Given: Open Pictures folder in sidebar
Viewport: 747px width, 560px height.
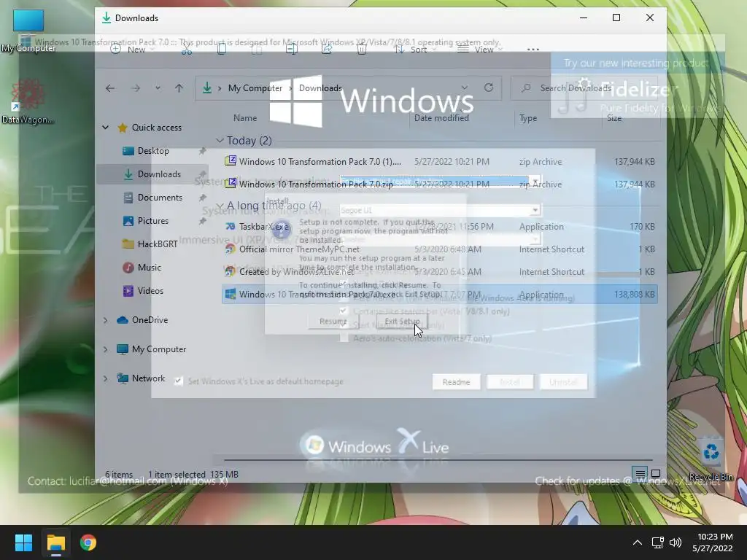Looking at the screenshot, I should [x=153, y=220].
